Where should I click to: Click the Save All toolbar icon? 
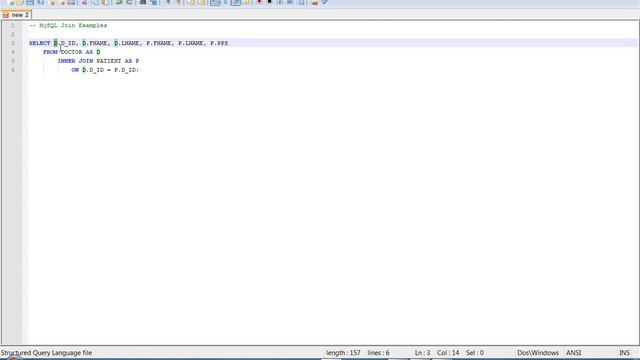coord(41,2)
